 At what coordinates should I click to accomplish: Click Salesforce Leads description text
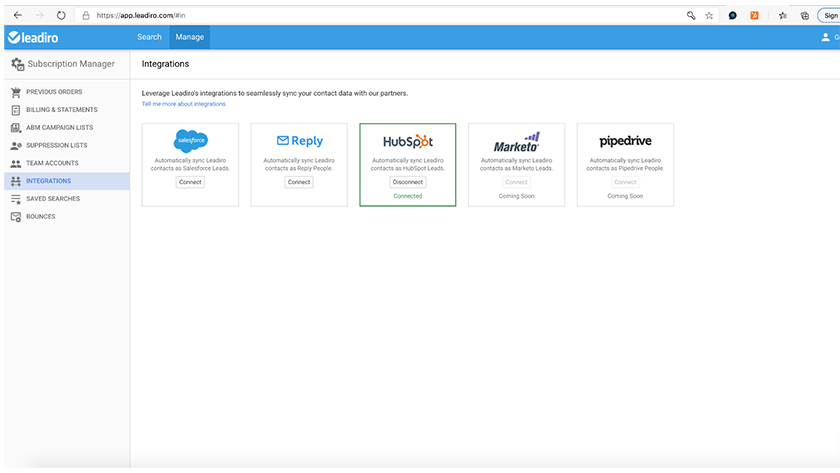(190, 164)
